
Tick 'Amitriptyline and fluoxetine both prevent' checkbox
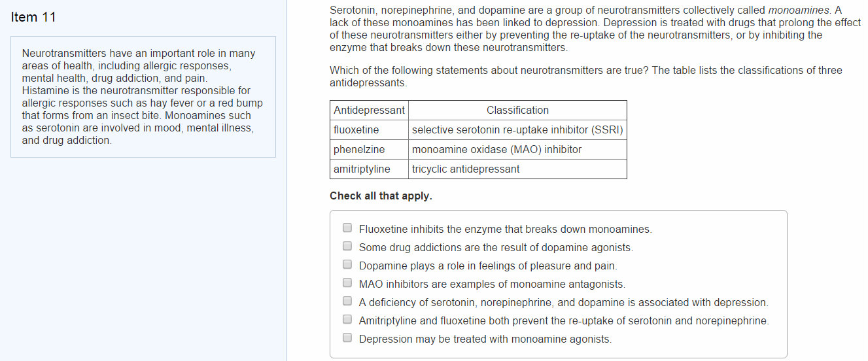(347, 320)
